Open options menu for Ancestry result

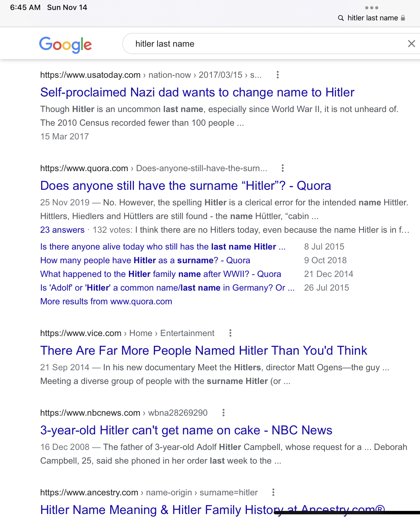coord(273,492)
